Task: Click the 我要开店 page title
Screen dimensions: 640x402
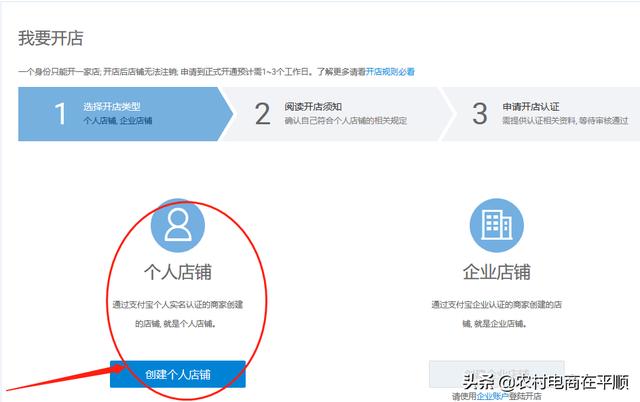Action: click(51, 38)
